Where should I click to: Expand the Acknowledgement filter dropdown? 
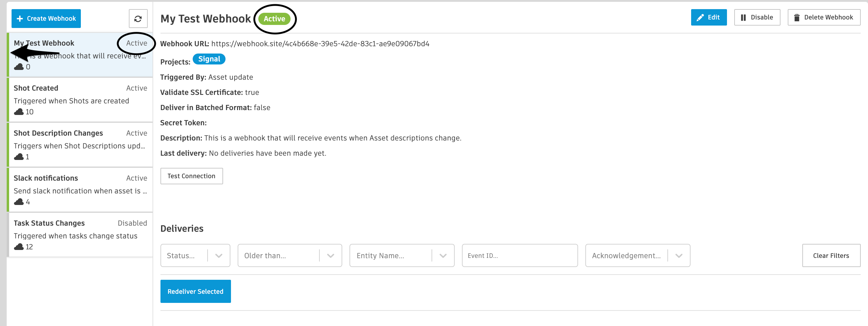point(638,255)
